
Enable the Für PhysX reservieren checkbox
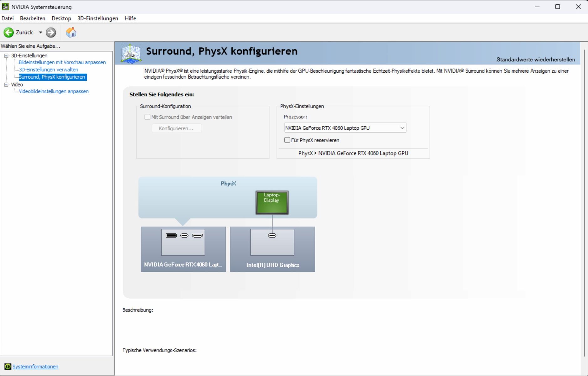click(x=287, y=140)
